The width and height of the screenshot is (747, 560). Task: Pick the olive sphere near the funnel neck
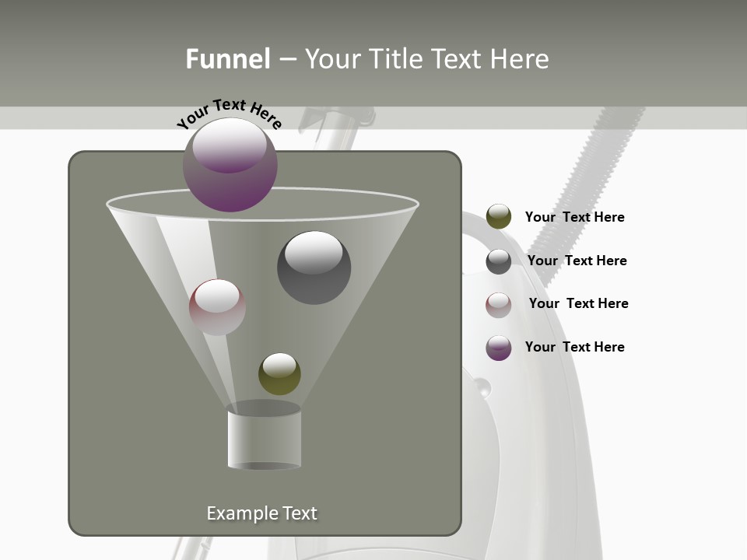pyautogui.click(x=279, y=373)
